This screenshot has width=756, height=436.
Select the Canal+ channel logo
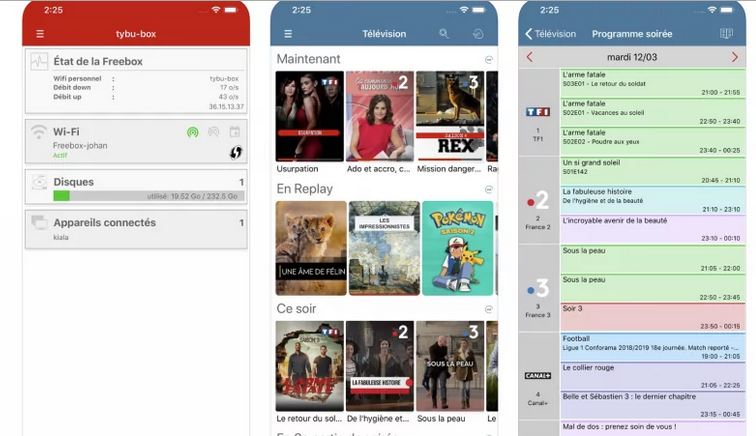coord(538,376)
